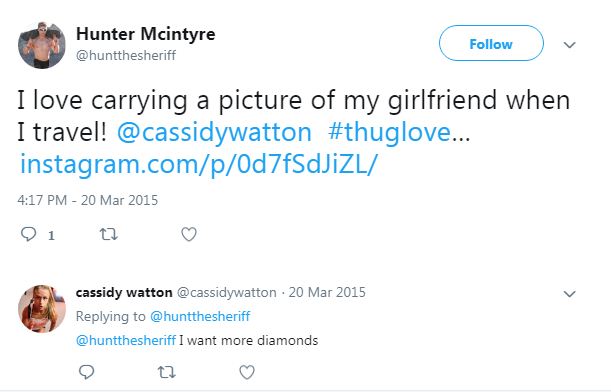The height and width of the screenshot is (392, 611).
Task: Open the #thuglove hashtag
Action: pos(390,132)
